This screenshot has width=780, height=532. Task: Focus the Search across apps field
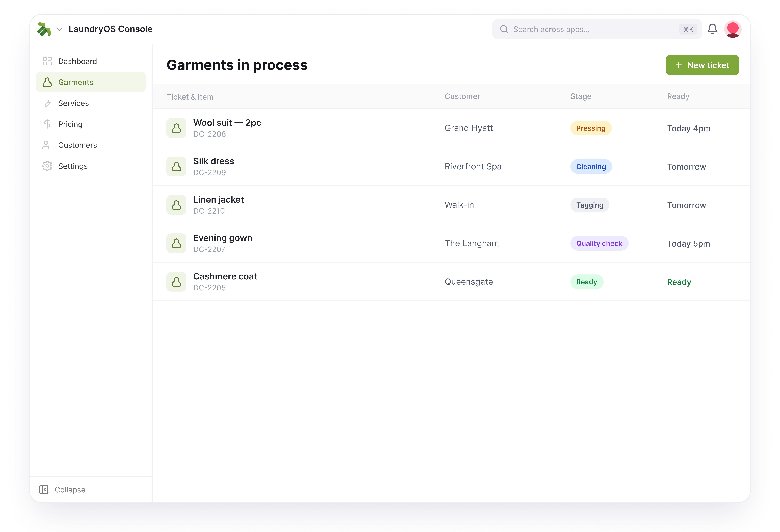pos(597,29)
